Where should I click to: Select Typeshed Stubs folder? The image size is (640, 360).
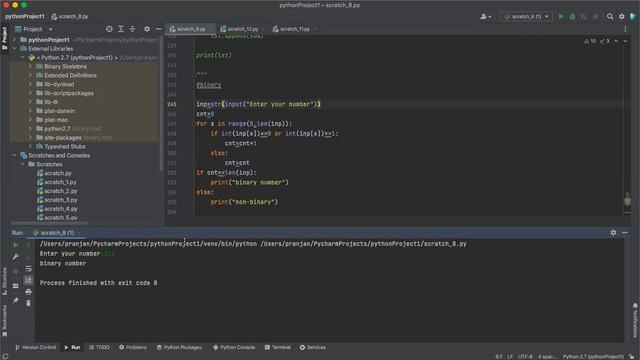[x=64, y=147]
